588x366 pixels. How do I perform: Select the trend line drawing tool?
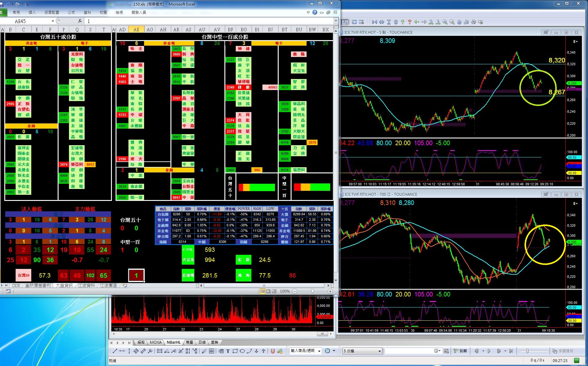pyautogui.click(x=115, y=351)
